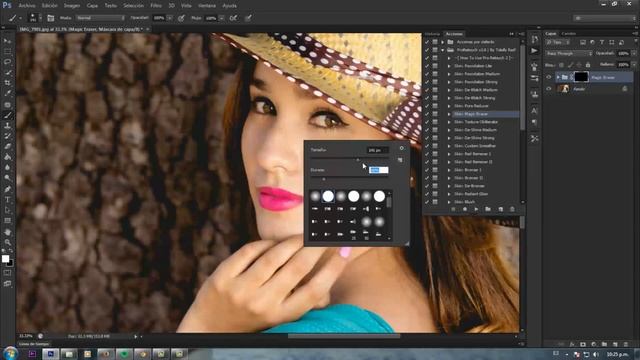
Task: Create a new action in Acciones panel
Action: pyautogui.click(x=500, y=209)
